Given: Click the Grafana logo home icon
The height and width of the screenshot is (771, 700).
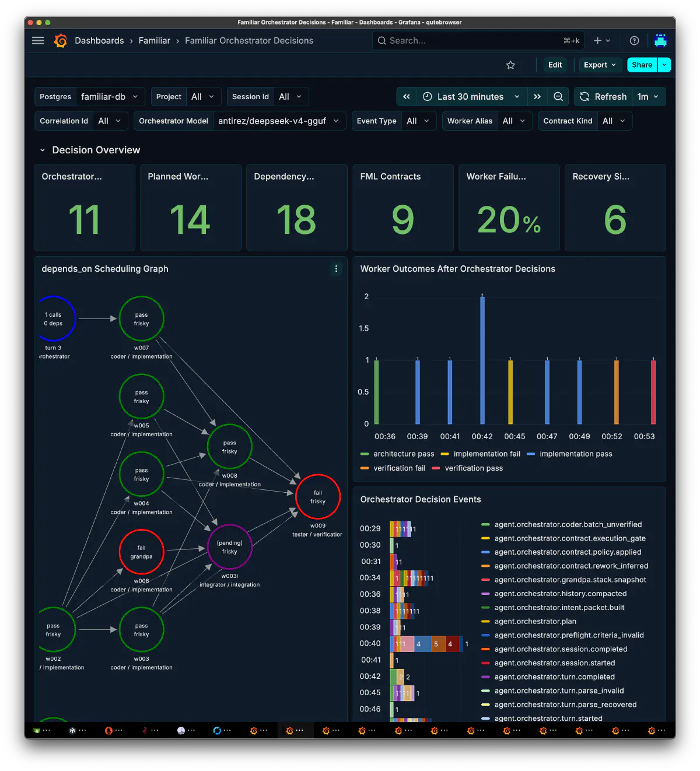Looking at the screenshot, I should pyautogui.click(x=61, y=40).
